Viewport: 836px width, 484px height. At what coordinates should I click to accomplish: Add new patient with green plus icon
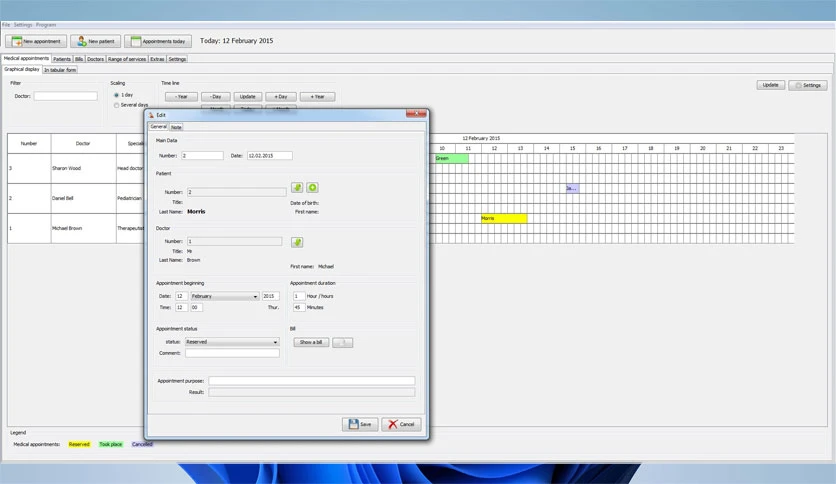[x=312, y=187]
